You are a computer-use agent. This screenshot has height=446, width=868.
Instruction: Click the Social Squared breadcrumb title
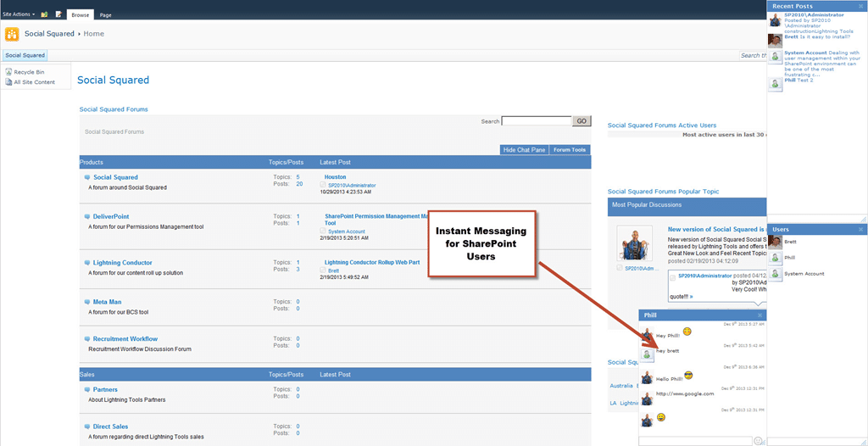(x=49, y=34)
